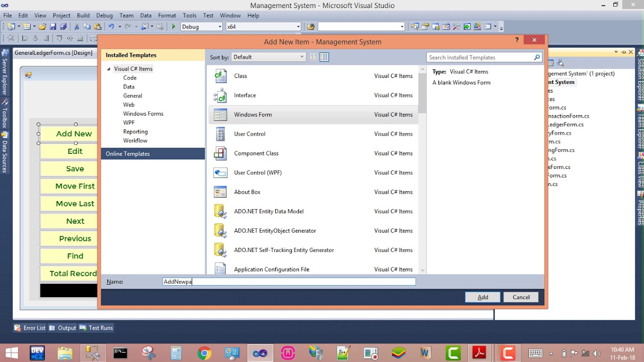644x362 pixels.
Task: Click the Cut scissors icon
Action: click(76, 27)
